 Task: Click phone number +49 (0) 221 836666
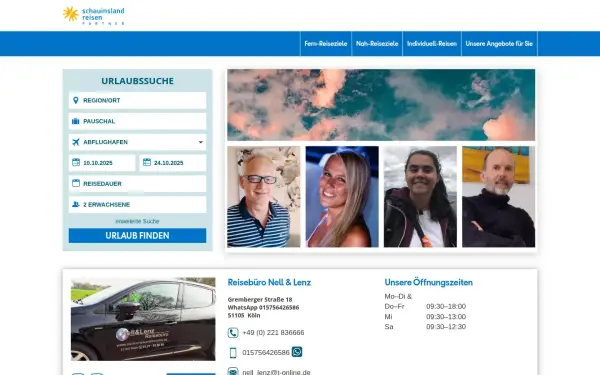pos(273,333)
